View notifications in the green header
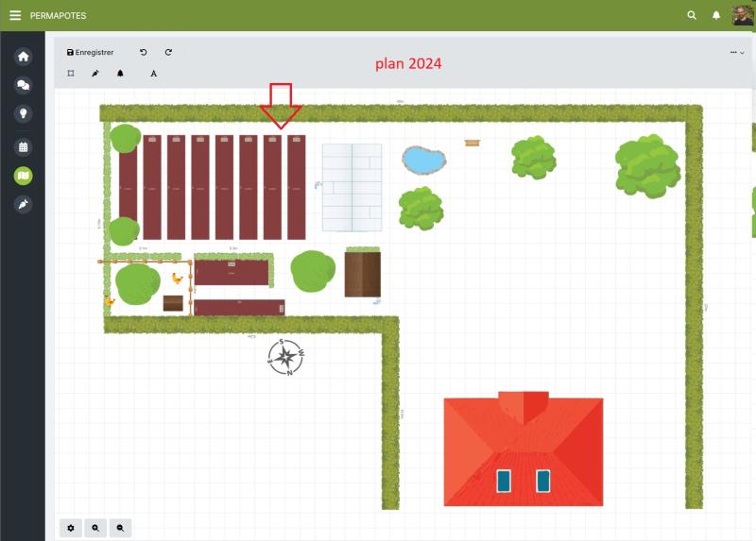This screenshot has height=541, width=756. click(716, 15)
